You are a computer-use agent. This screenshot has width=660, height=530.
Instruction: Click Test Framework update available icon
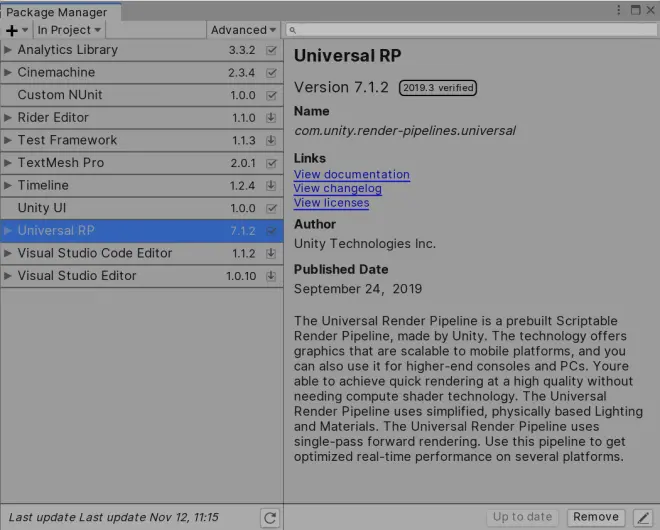pyautogui.click(x=271, y=140)
